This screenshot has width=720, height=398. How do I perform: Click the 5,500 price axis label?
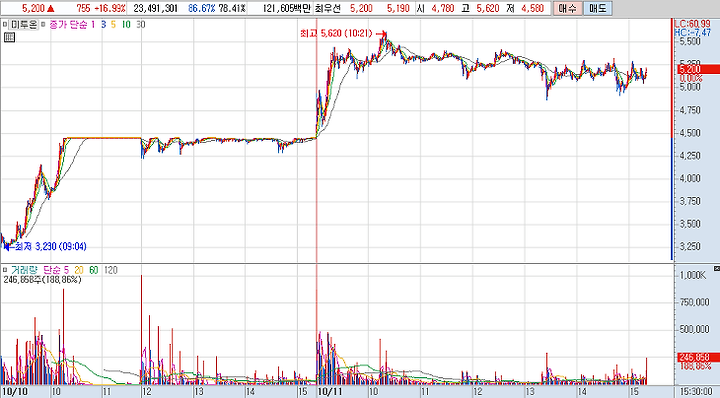[x=690, y=41]
